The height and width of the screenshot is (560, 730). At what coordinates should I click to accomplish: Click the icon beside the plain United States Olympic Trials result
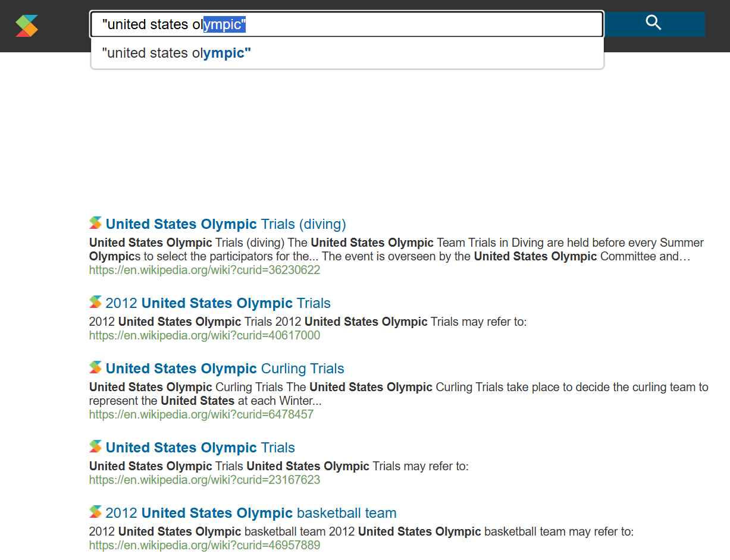96,447
